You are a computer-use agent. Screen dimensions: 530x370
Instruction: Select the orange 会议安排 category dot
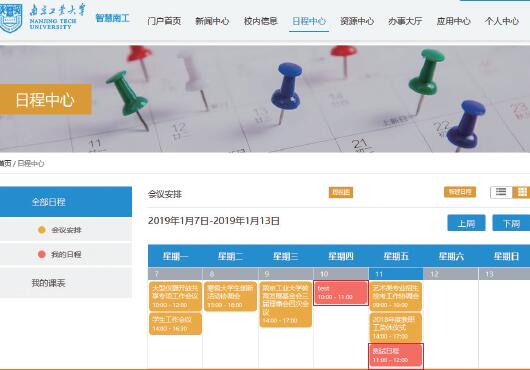tap(42, 230)
